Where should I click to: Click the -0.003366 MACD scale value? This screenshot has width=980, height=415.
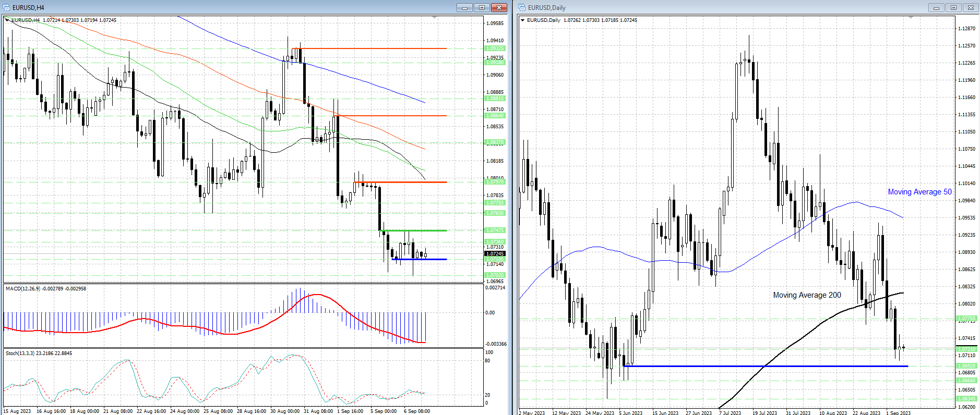pos(496,344)
